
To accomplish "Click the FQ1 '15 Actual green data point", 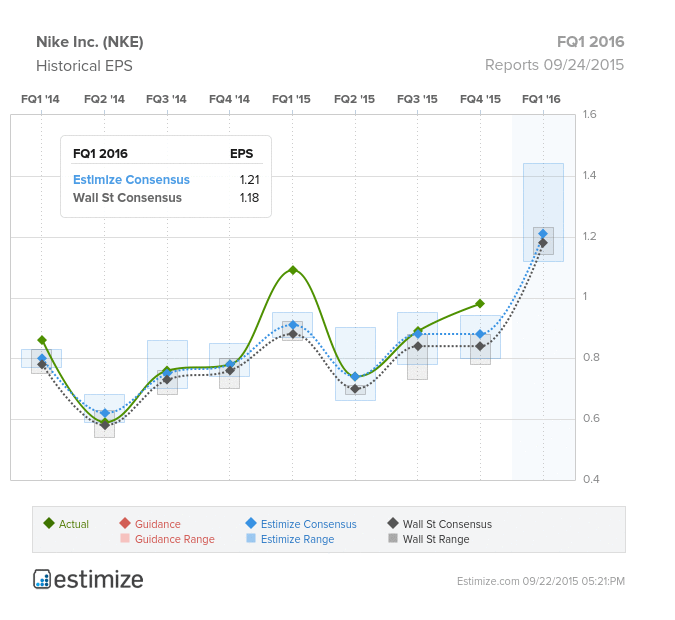I will pyautogui.click(x=293, y=270).
